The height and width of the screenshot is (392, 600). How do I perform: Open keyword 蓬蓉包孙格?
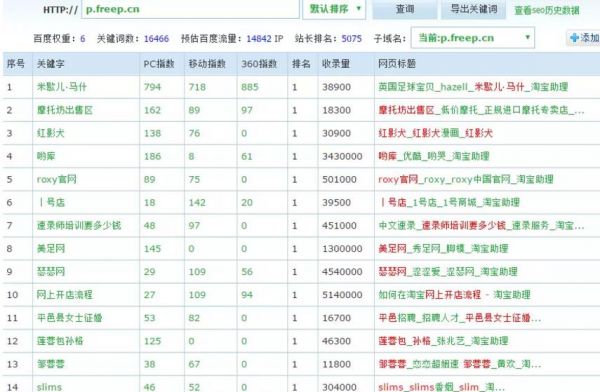click(x=60, y=341)
